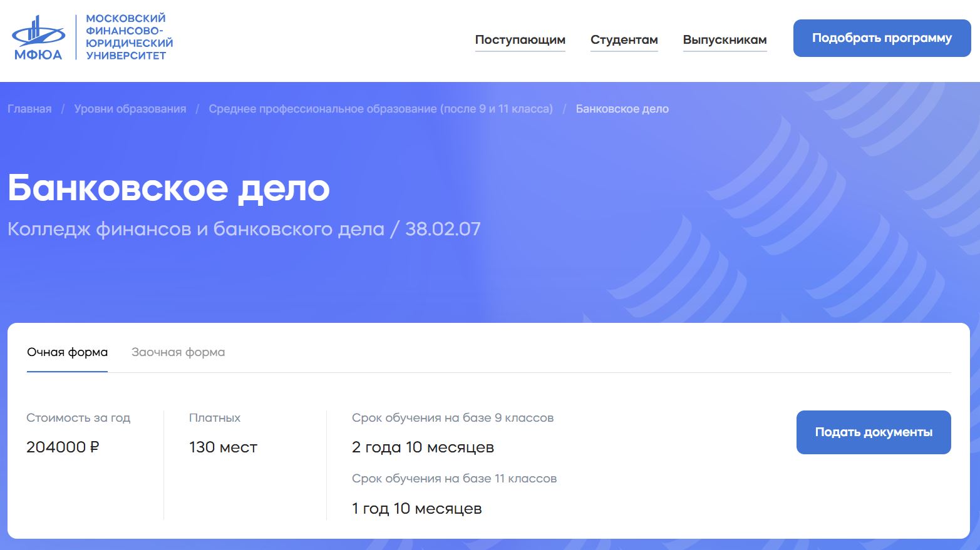This screenshot has height=550, width=980.
Task: Click the 130 мест value
Action: pyautogui.click(x=223, y=447)
